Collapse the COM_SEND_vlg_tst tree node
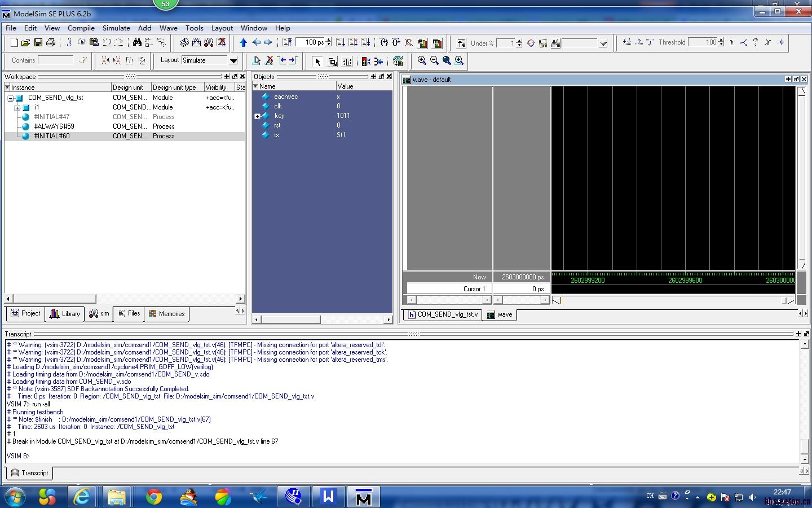This screenshot has width=812, height=508. 10,98
